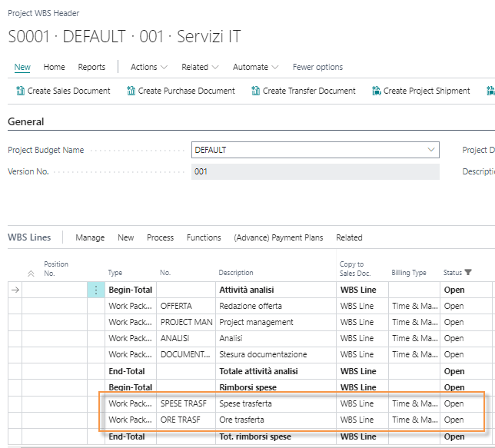Click the WBS Lines section title
Image resolution: width=495 pixels, height=448 pixels.
(x=29, y=237)
